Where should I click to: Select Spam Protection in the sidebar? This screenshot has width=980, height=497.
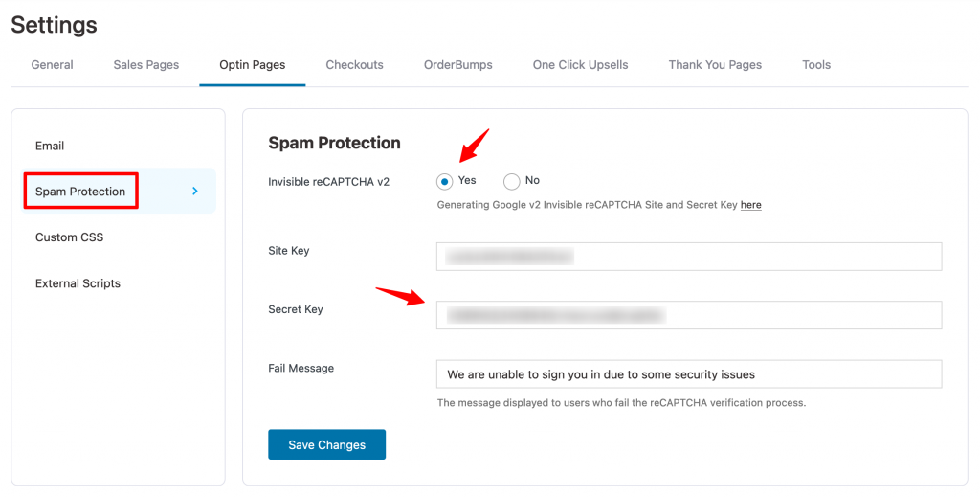80,192
